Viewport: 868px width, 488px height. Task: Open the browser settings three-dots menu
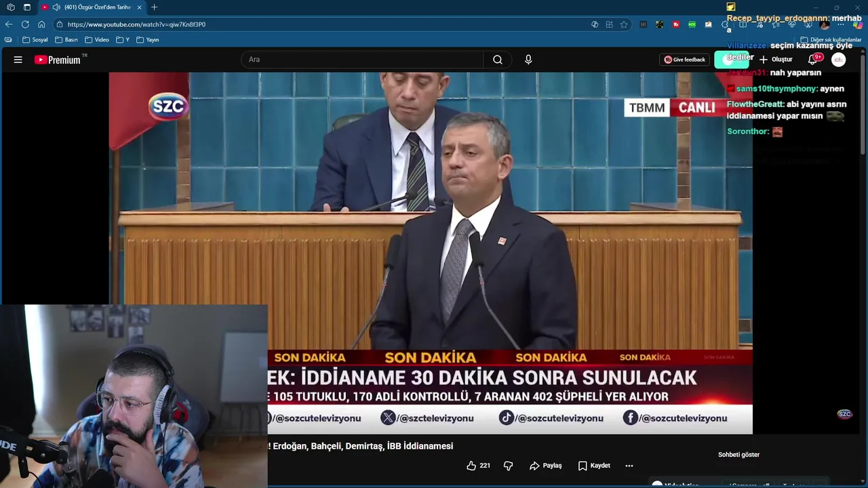(841, 24)
